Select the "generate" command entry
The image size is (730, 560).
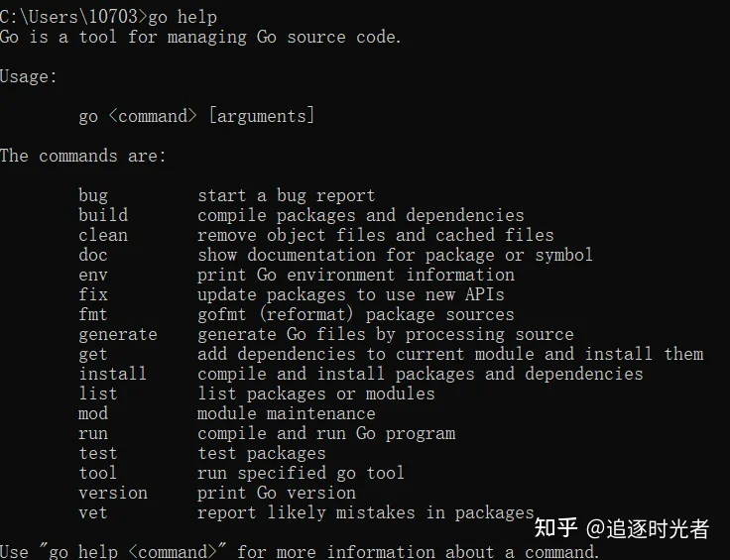coord(118,335)
